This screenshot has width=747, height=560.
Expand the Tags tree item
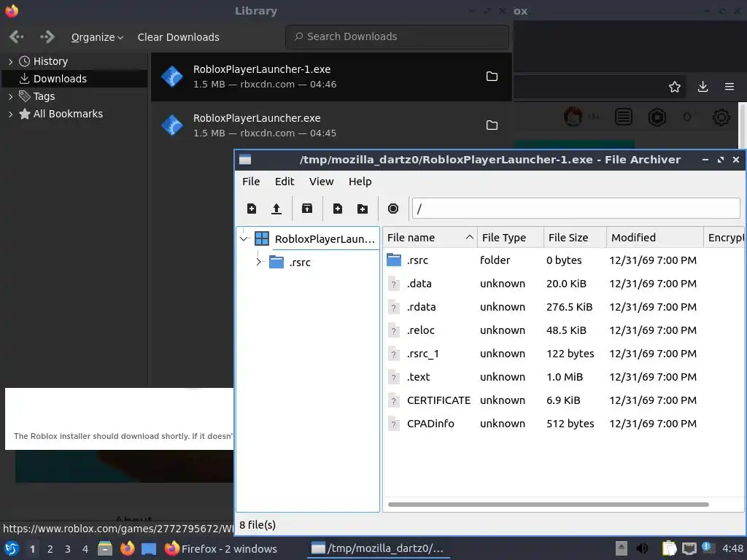10,97
